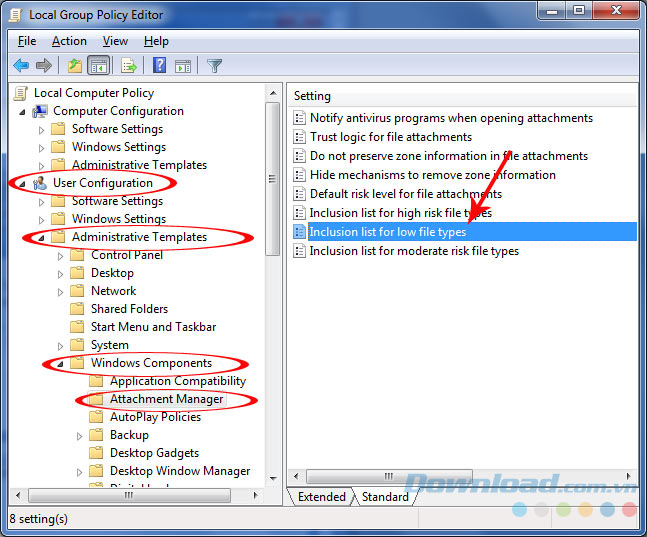Viewport: 647px width, 537px height.
Task: Click the settings pane scroll left arrow
Action: (x=296, y=476)
